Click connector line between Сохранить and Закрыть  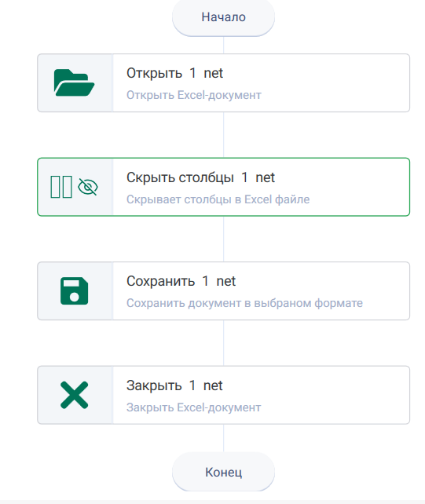[x=223, y=343]
